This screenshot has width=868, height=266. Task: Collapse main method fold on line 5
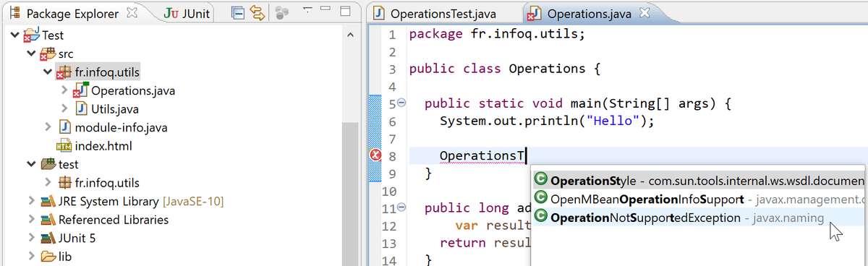(402, 104)
